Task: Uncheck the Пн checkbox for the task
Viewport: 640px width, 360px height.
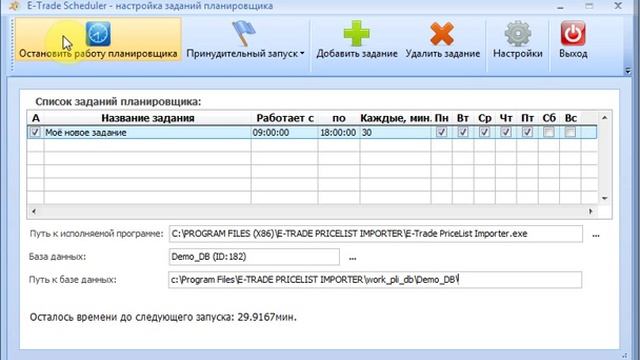Action: (x=441, y=132)
